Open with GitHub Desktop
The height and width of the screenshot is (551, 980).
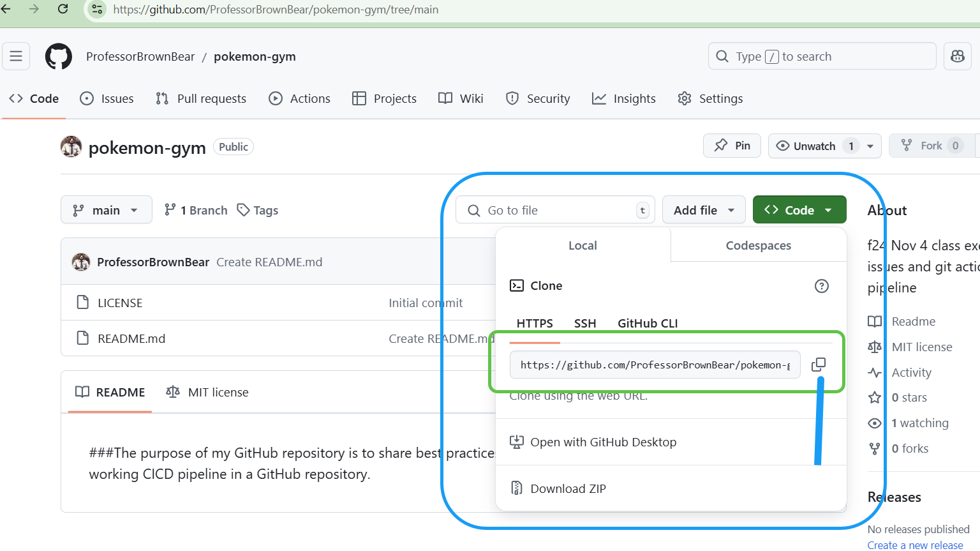[603, 442]
